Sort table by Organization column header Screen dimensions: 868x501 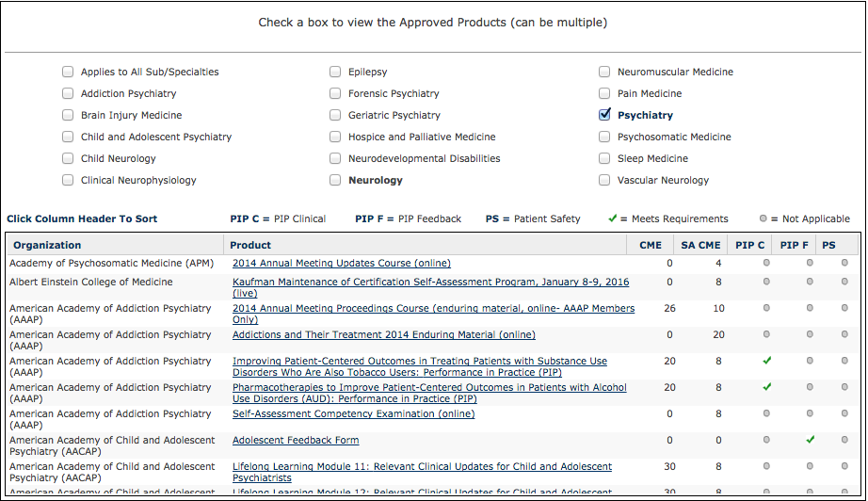(x=47, y=245)
